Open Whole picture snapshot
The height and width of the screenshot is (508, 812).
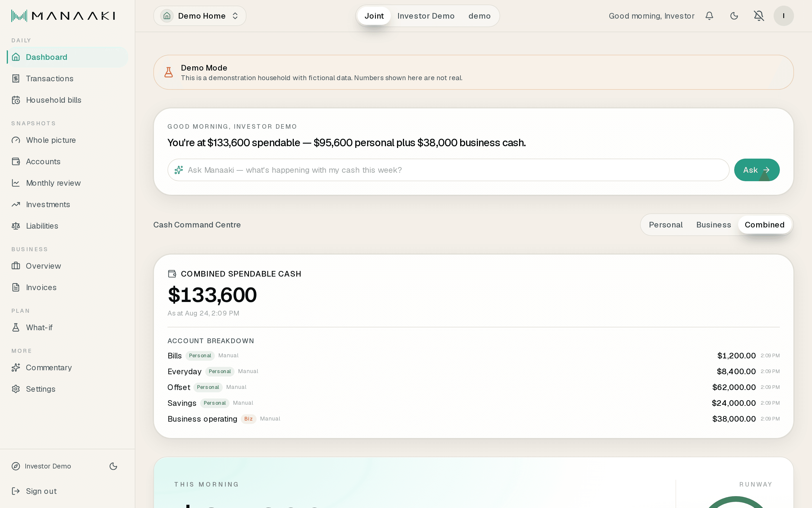click(67, 140)
